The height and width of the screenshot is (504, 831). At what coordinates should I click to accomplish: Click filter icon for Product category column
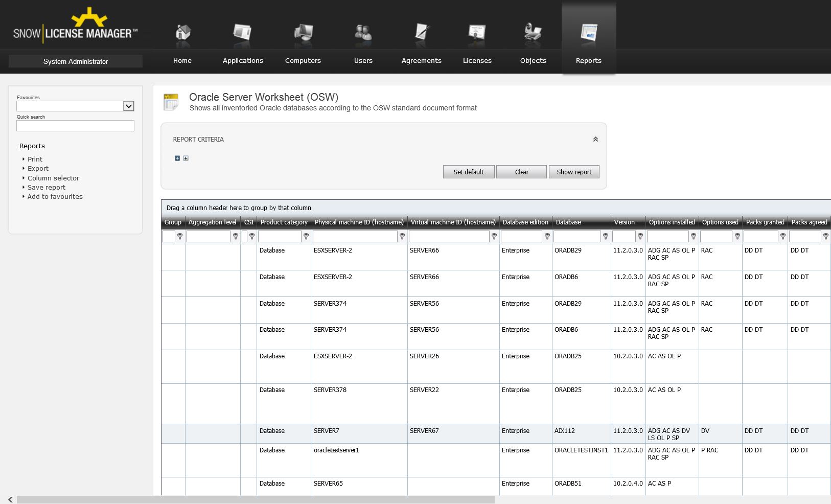306,236
